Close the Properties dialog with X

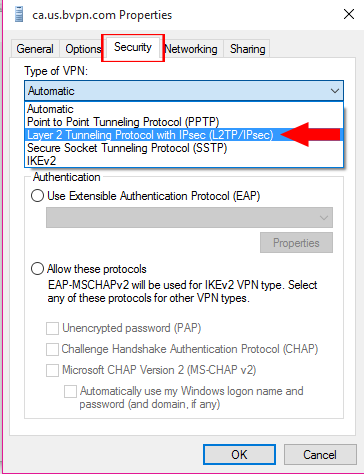coord(349,14)
